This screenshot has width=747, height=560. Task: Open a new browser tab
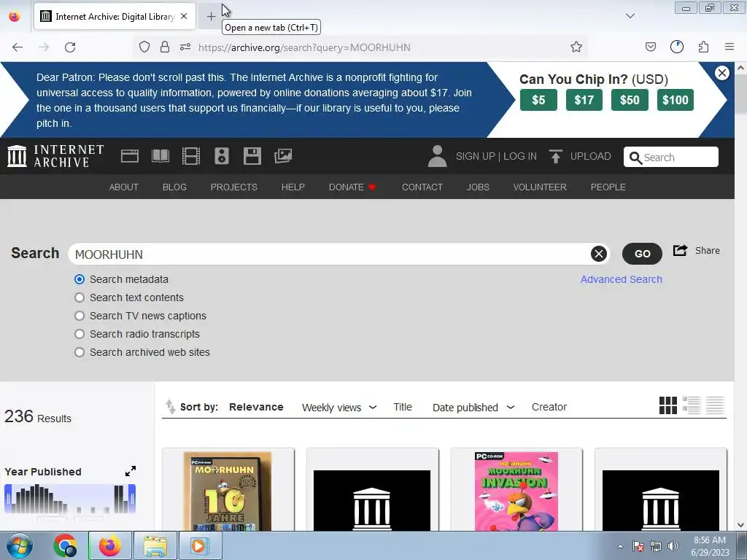tap(211, 17)
